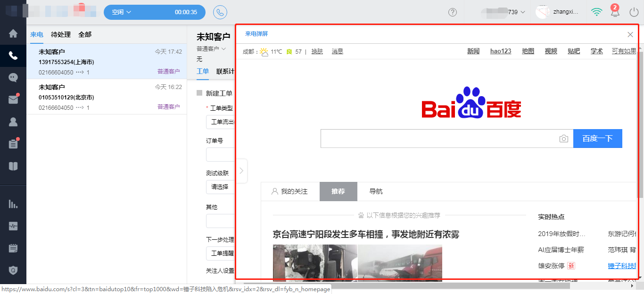Click the 换肤 link

(x=317, y=51)
